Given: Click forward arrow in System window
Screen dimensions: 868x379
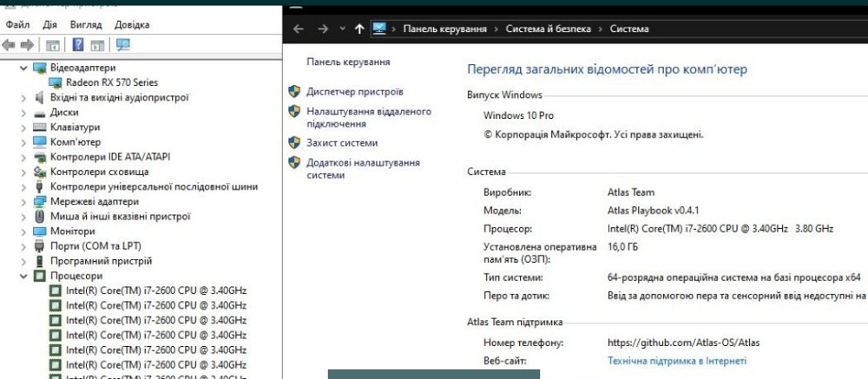Looking at the screenshot, I should click(323, 29).
